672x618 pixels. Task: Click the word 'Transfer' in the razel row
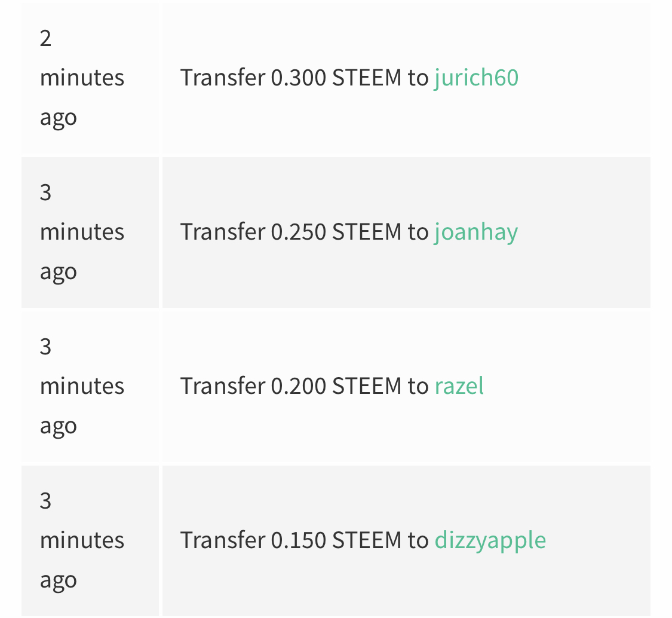(x=223, y=386)
